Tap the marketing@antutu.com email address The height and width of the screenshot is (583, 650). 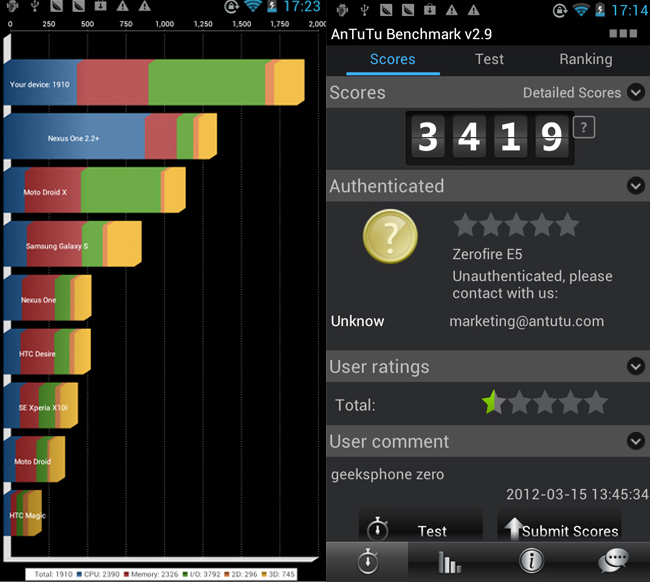tap(526, 321)
